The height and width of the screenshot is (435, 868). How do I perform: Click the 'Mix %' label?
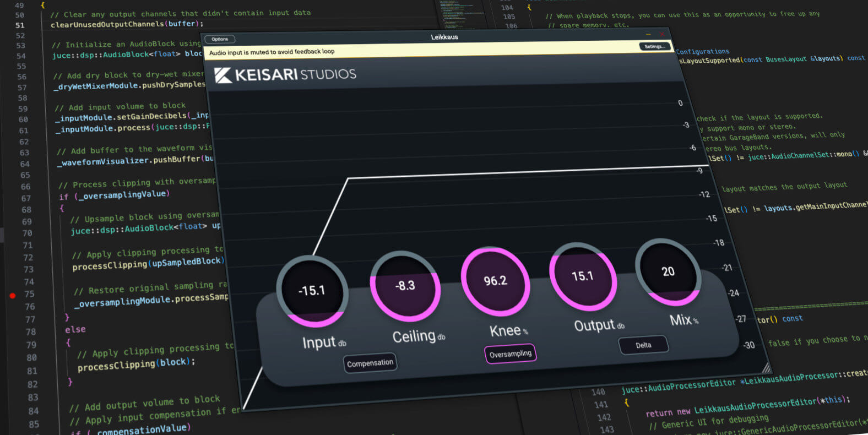tap(683, 320)
